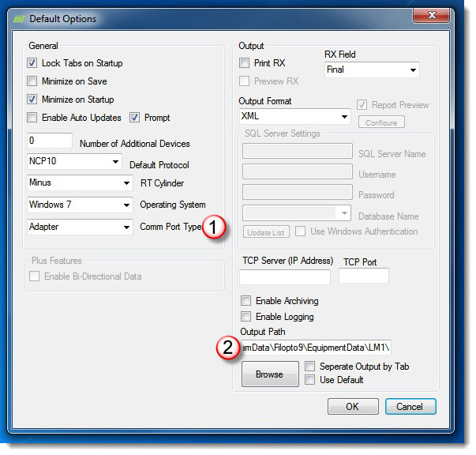Click the Password field
476x455 pixels.
click(x=298, y=192)
